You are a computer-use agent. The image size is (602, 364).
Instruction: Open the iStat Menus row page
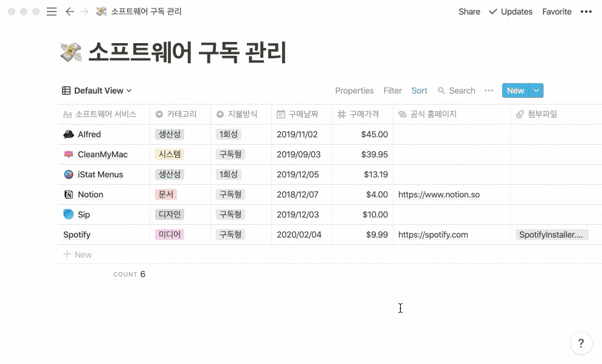tap(100, 174)
